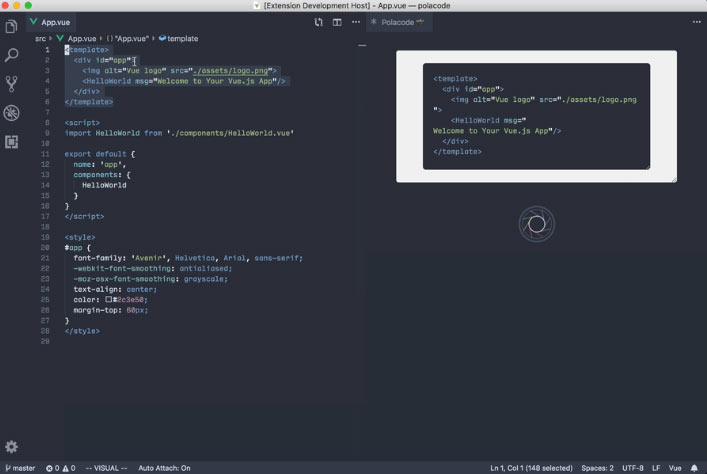This screenshot has height=474, width=707.
Task: Open the Debug view in activity bar
Action: (12, 113)
